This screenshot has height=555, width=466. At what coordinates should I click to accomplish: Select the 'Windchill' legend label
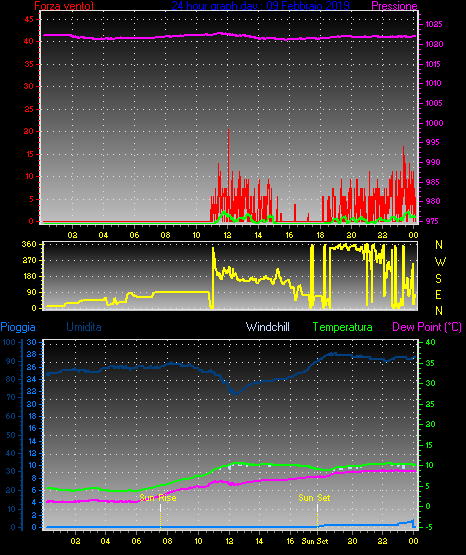267,327
